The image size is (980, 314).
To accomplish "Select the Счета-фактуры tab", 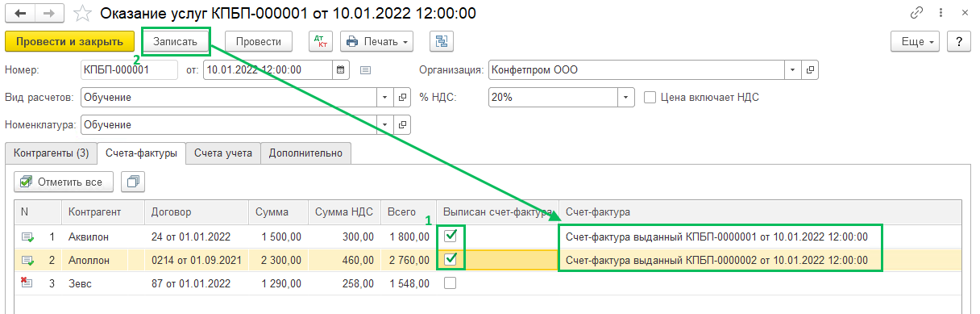I will 142,153.
